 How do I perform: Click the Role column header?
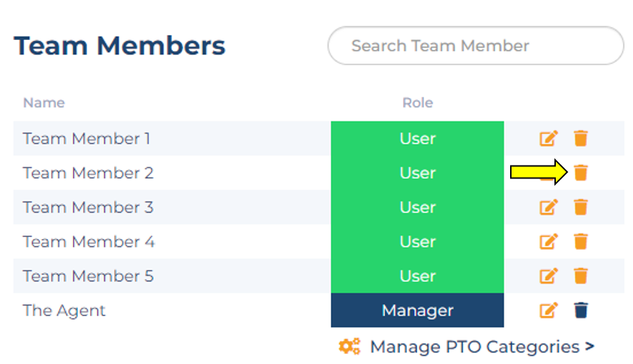point(417,102)
